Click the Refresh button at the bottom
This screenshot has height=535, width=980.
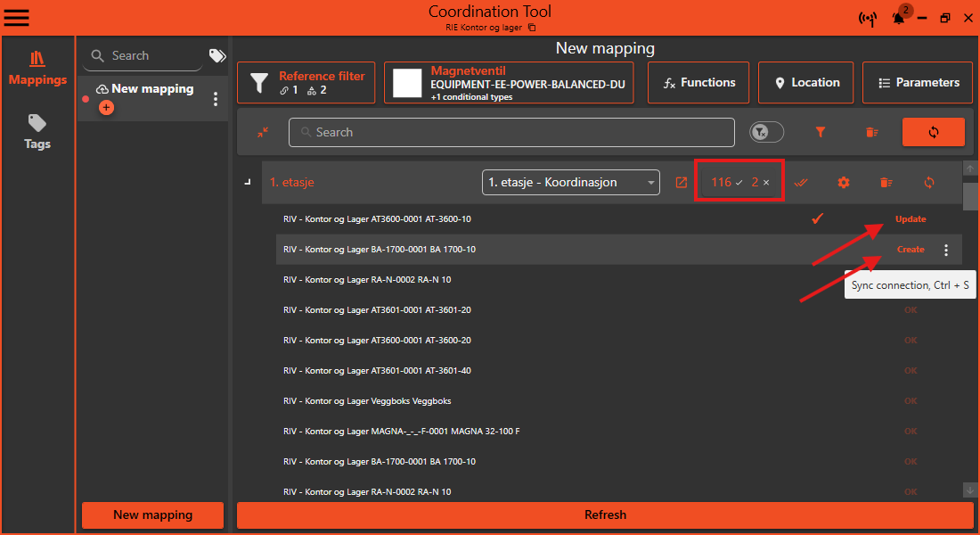pos(605,514)
